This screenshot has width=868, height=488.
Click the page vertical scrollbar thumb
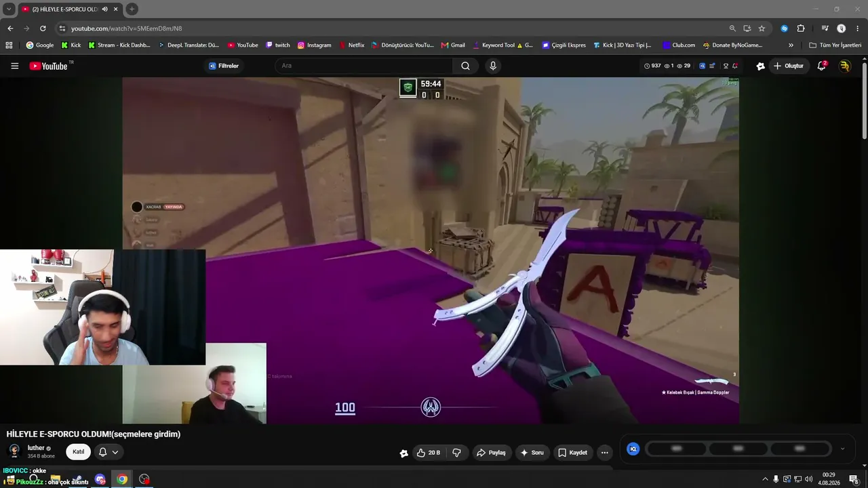865,102
